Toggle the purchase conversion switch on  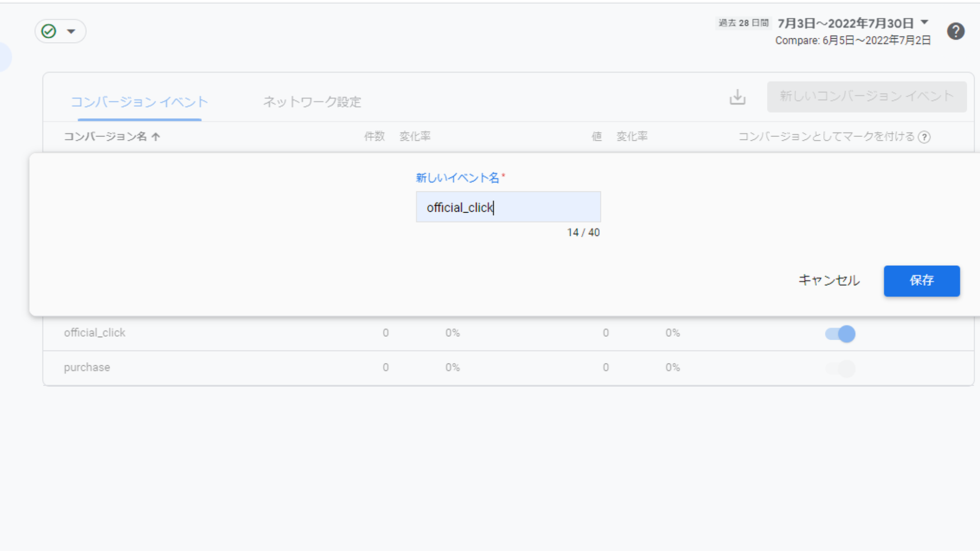click(840, 367)
